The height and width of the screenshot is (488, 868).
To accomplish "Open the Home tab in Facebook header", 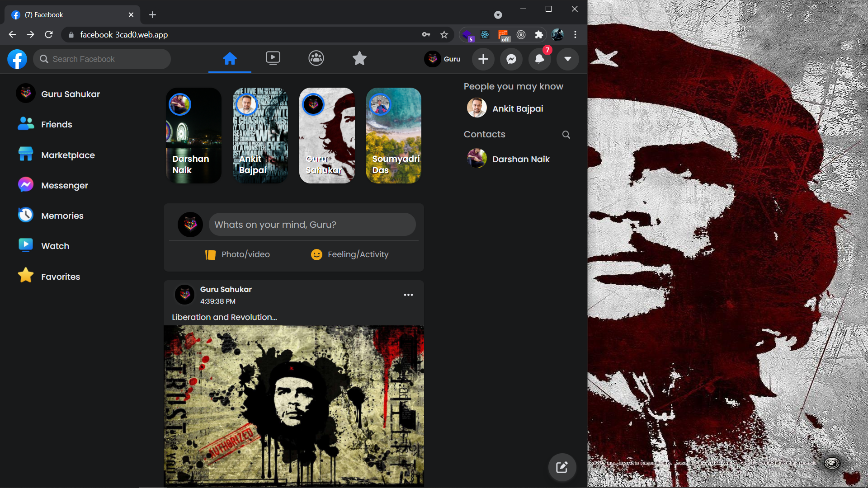I will coord(230,59).
